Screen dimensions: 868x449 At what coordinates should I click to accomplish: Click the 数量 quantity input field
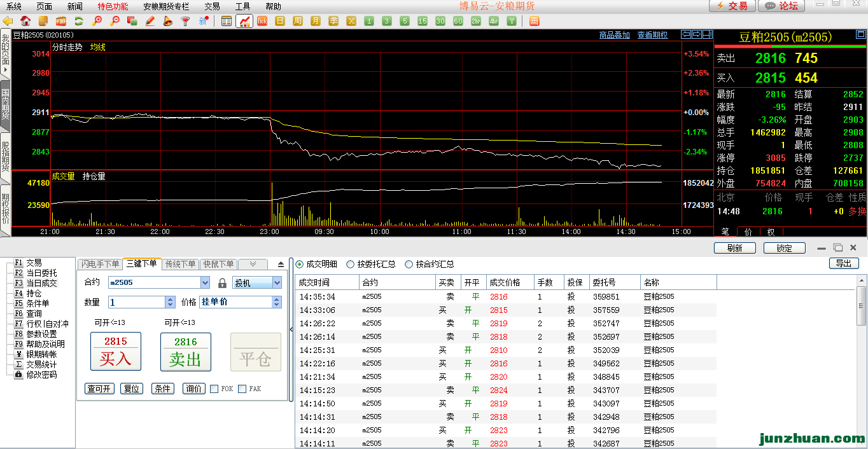[137, 303]
